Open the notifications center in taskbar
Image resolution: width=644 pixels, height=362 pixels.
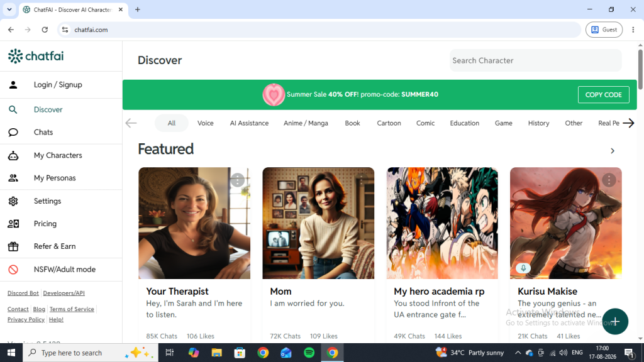point(629,353)
